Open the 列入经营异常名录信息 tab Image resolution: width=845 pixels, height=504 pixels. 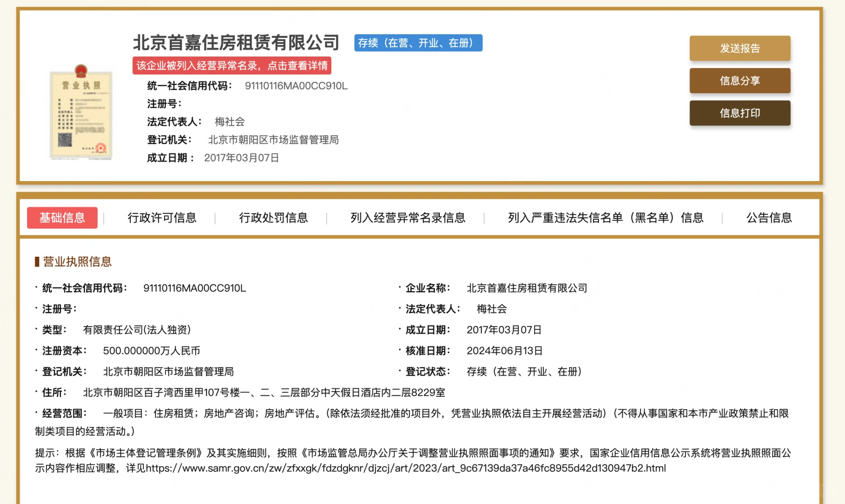[x=408, y=217]
